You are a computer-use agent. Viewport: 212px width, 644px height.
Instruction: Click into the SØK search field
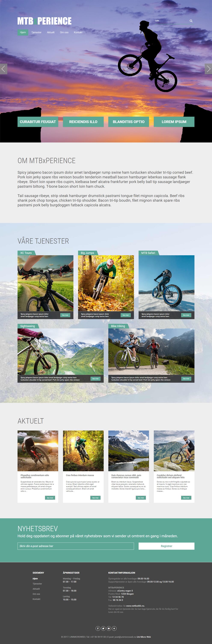[x=171, y=21]
